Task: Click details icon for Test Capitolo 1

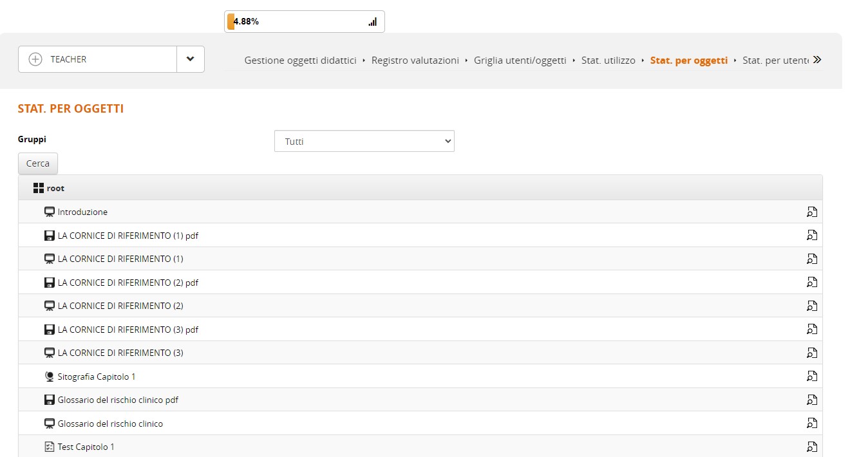Action: [812, 447]
